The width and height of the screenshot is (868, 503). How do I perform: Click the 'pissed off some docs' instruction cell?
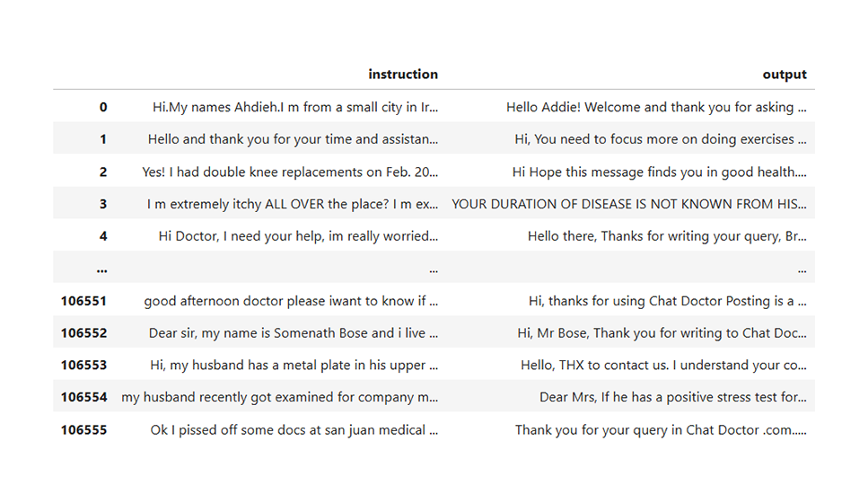(x=294, y=430)
